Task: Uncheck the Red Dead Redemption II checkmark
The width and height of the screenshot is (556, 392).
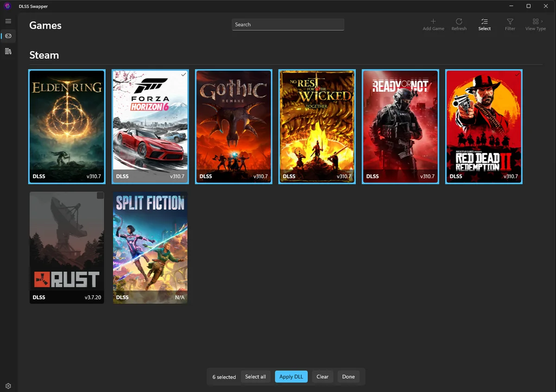Action: tap(517, 75)
